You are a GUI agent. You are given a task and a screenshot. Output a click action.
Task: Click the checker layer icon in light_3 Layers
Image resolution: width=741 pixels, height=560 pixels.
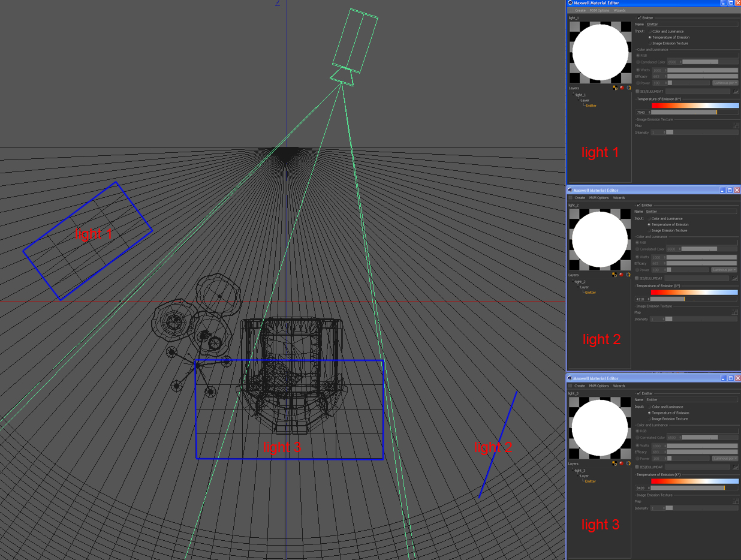point(615,463)
